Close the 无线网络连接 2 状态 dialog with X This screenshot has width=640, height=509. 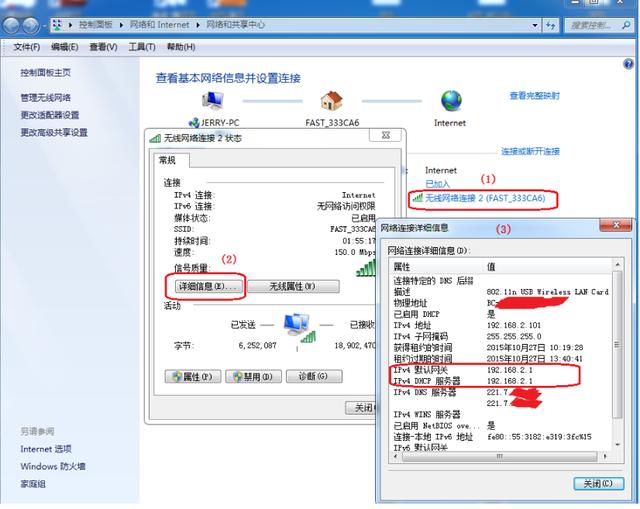(x=385, y=136)
